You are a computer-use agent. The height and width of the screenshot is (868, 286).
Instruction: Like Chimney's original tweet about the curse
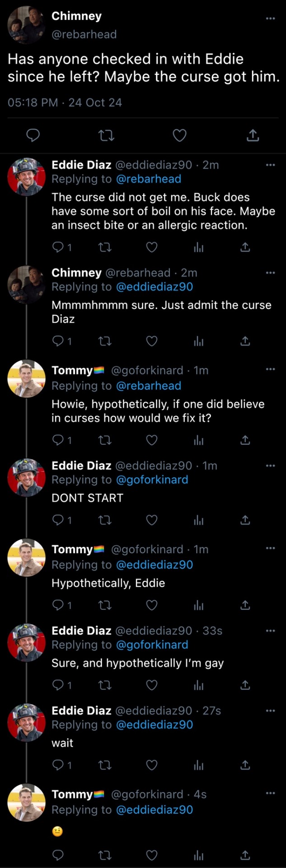180,135
